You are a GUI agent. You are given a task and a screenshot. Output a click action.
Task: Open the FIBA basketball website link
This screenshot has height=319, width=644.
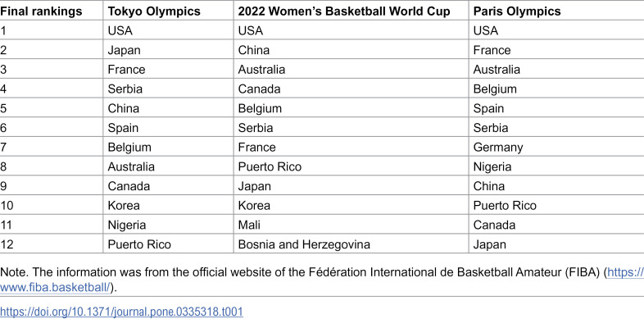(x=55, y=288)
